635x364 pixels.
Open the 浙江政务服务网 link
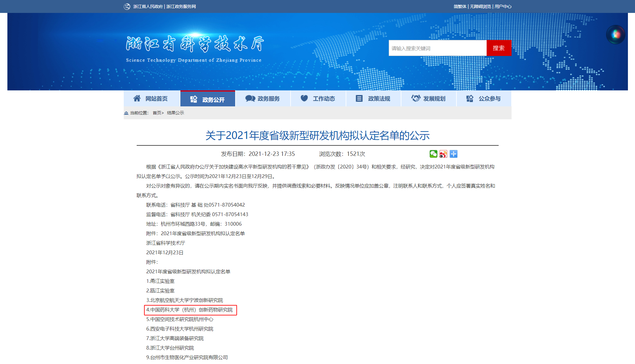pos(181,6)
